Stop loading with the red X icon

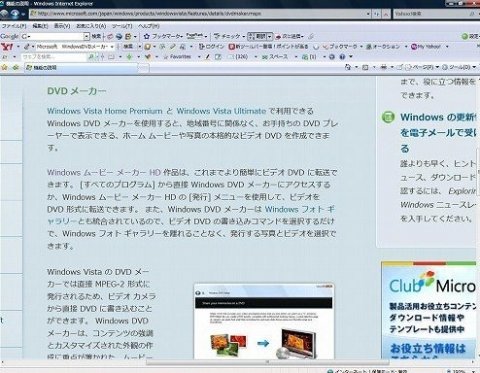(x=386, y=14)
